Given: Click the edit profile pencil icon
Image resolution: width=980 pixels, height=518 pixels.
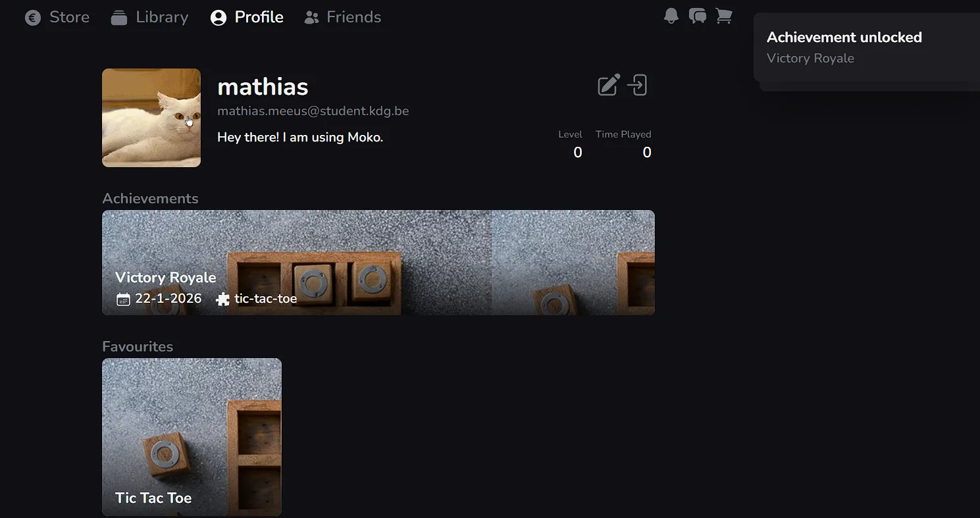Looking at the screenshot, I should [x=609, y=85].
